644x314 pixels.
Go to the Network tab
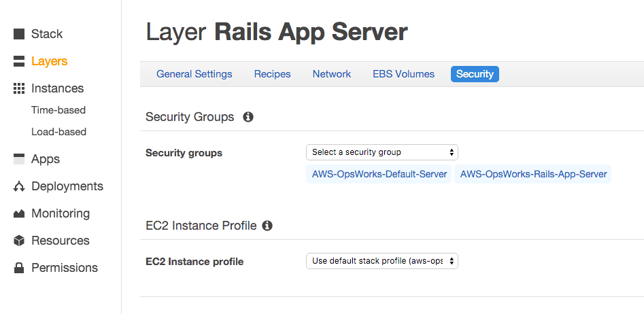point(332,74)
